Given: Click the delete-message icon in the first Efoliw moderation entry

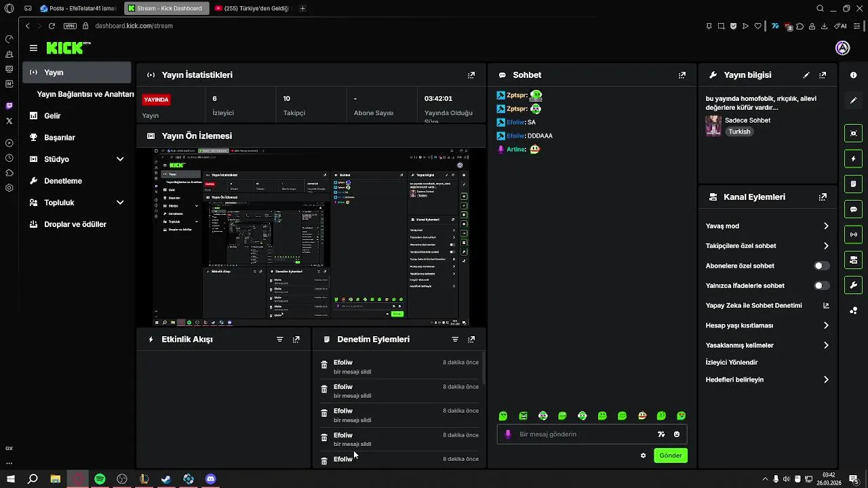Looking at the screenshot, I should (x=324, y=365).
